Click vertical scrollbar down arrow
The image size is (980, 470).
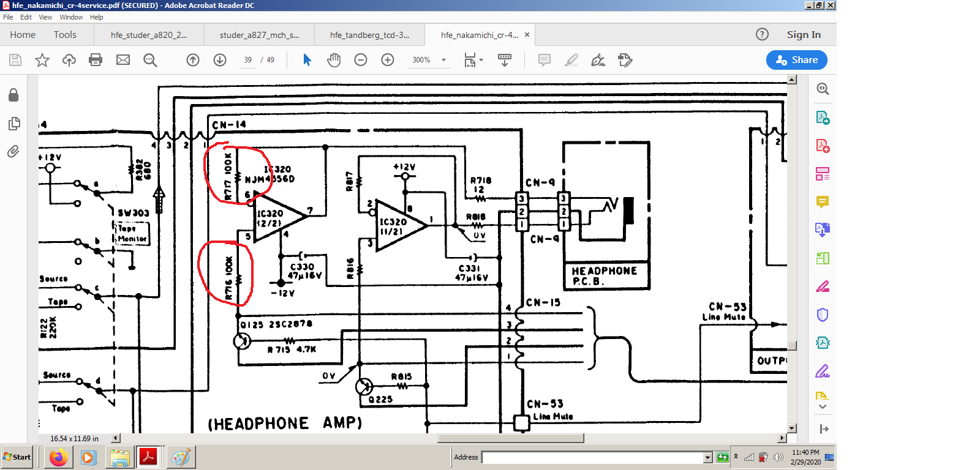(x=792, y=428)
